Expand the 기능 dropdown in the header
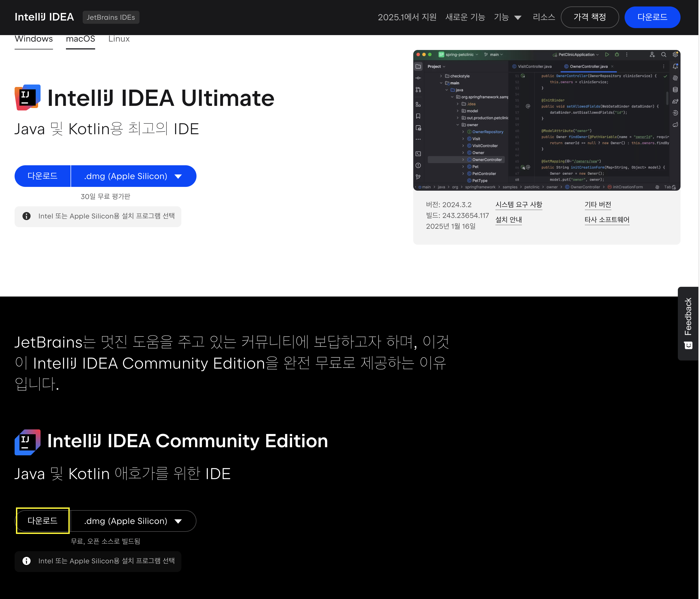700x599 pixels. [x=508, y=17]
